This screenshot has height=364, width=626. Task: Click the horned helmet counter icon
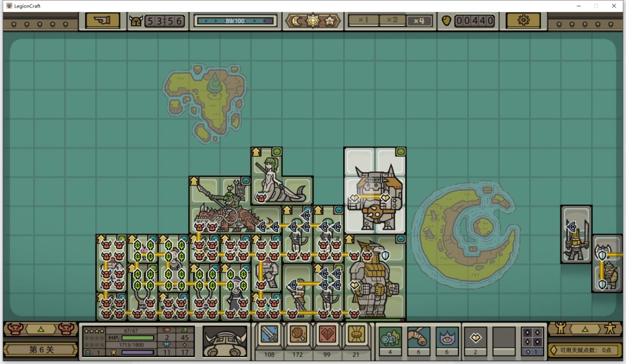coord(136,21)
